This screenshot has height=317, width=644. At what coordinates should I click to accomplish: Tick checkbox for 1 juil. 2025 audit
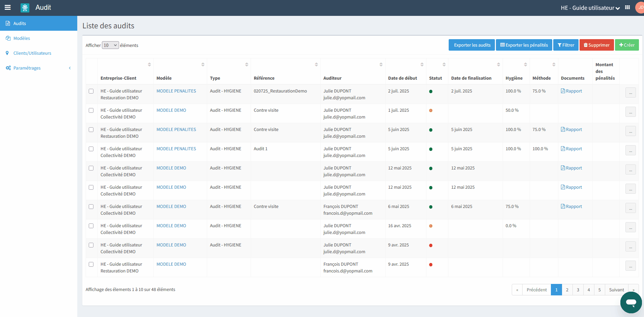coord(91,110)
